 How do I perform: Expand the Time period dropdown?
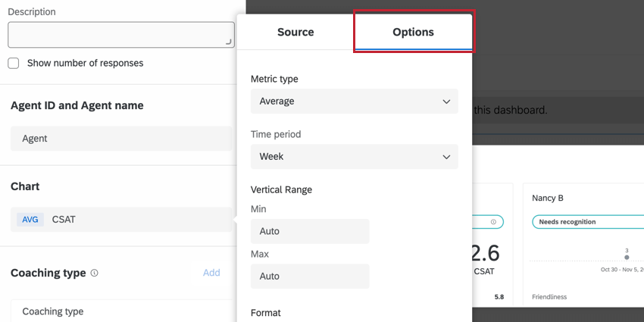coord(354,157)
